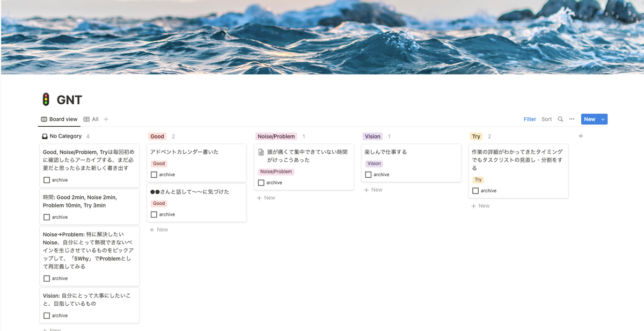Click the Good column count 2
Image resolution: width=644 pixels, height=331 pixels.
coord(173,136)
